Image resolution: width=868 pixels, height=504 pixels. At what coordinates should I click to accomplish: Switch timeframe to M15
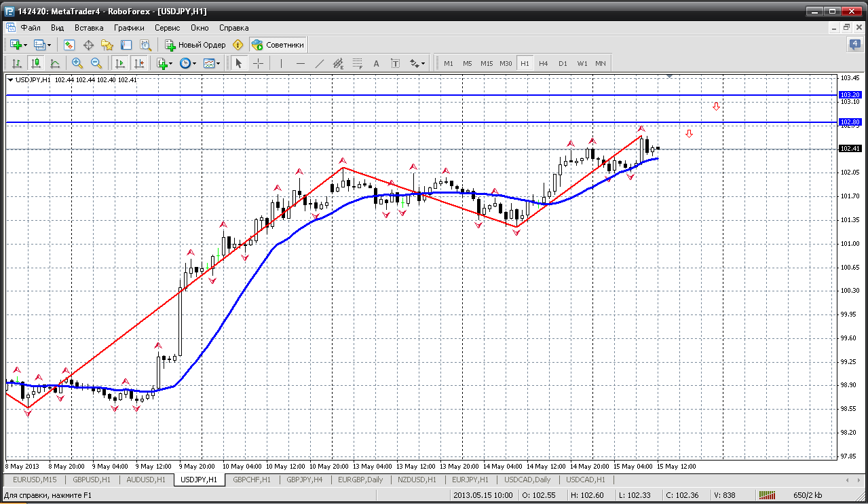coord(487,63)
